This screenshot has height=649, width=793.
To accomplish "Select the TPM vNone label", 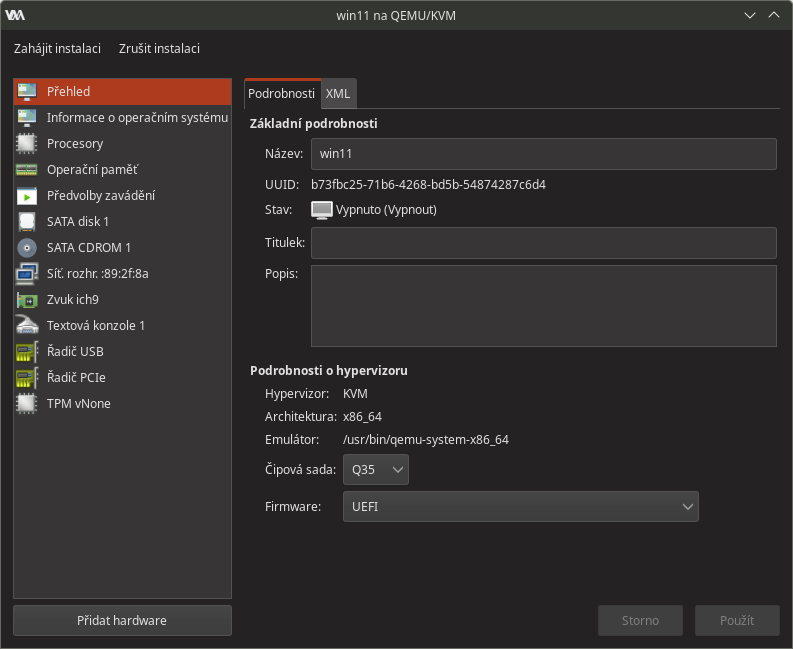I will (79, 404).
